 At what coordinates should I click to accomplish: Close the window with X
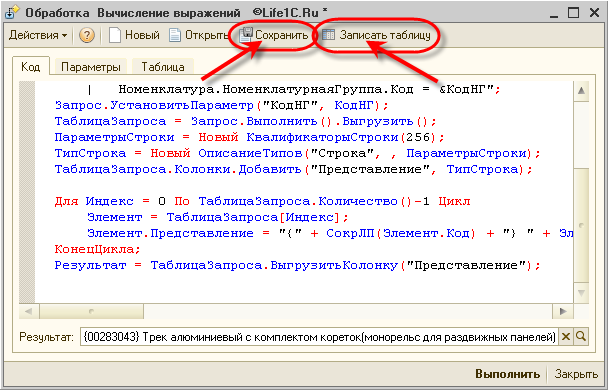[x=594, y=13]
